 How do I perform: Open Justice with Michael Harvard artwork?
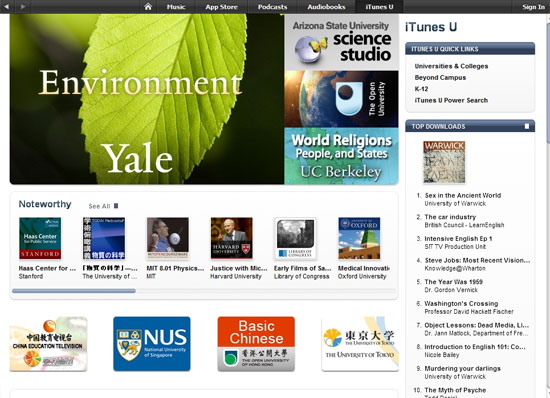(232, 238)
